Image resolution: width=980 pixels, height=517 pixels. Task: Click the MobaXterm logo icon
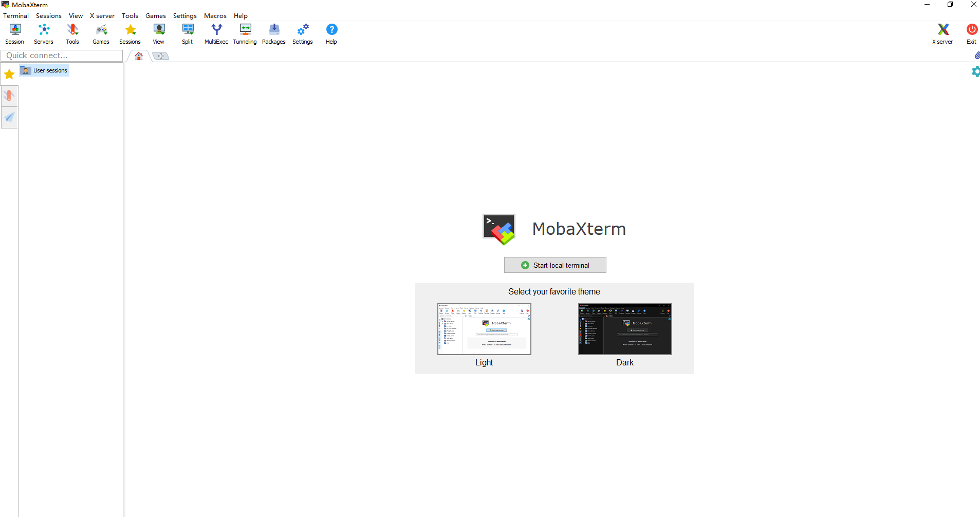[499, 229]
